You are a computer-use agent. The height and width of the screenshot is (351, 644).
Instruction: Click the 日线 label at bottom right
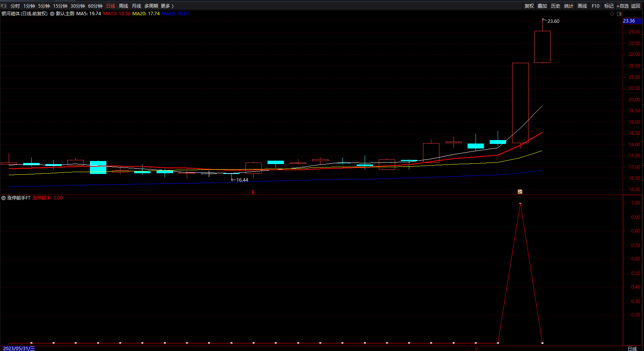632,349
